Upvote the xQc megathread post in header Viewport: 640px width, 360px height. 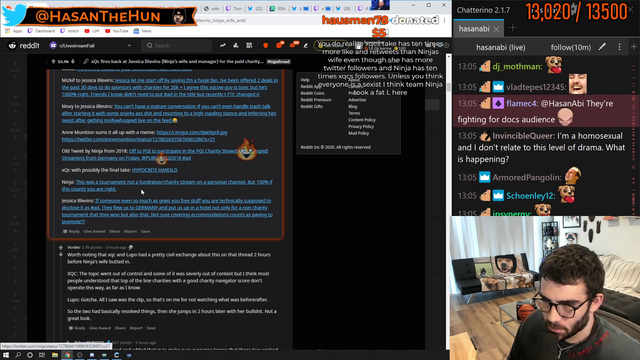[x=53, y=62]
